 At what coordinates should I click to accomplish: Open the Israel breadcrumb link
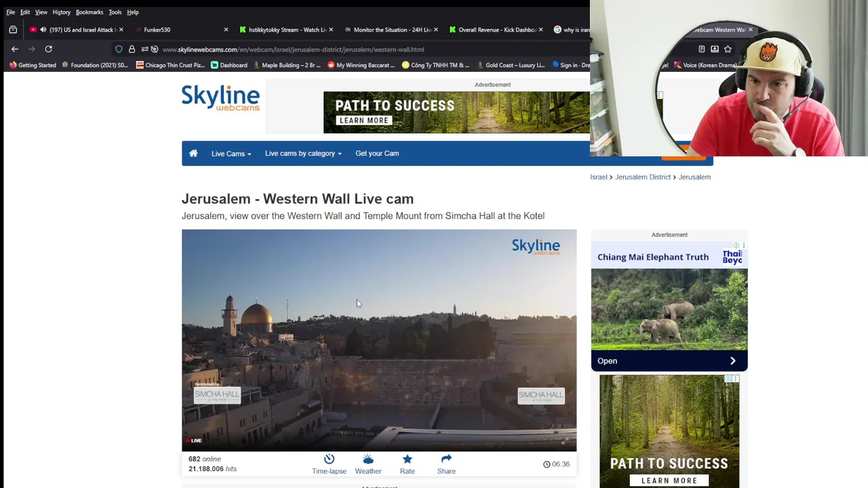pos(598,177)
